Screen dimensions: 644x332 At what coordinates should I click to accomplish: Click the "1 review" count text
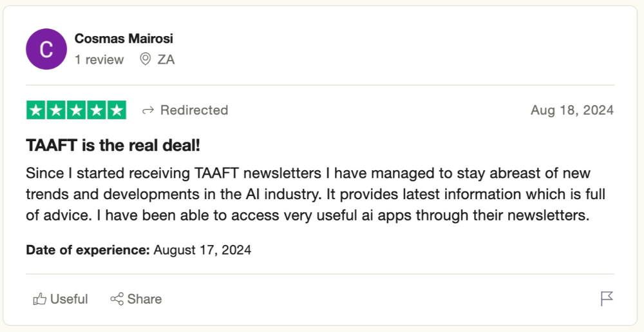(x=99, y=60)
